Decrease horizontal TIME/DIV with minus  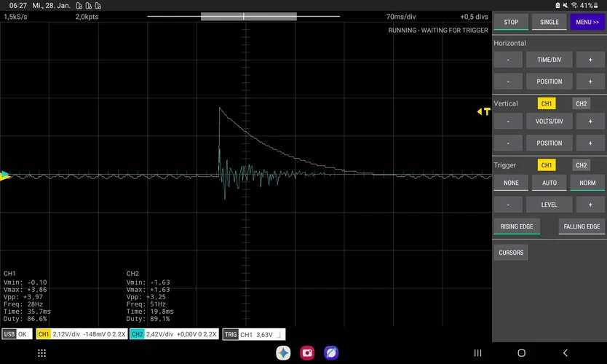pos(508,60)
